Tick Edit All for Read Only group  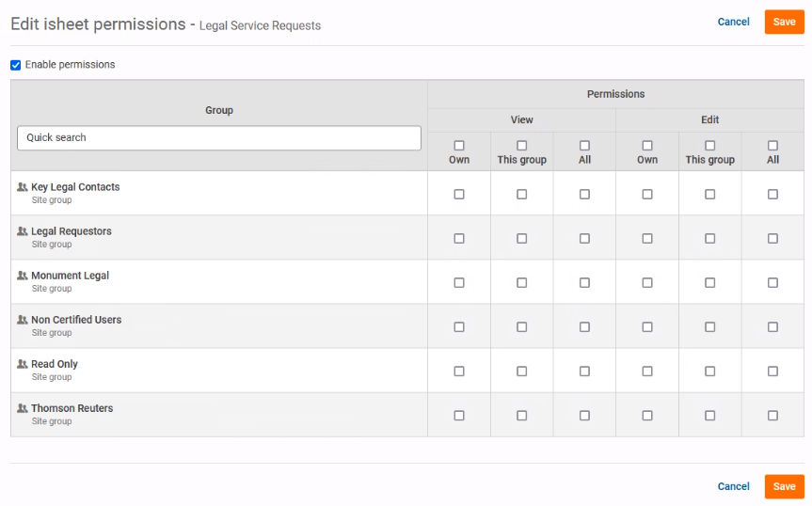coord(772,371)
